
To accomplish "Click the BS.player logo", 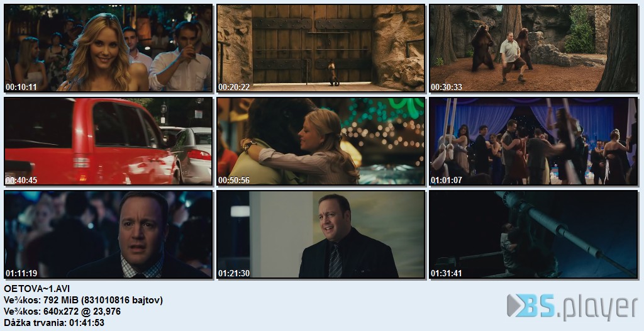I will (572, 306).
